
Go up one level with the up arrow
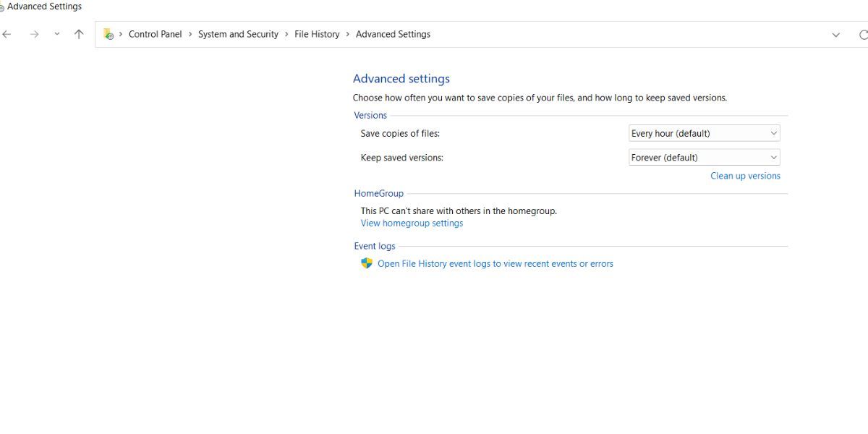click(79, 34)
